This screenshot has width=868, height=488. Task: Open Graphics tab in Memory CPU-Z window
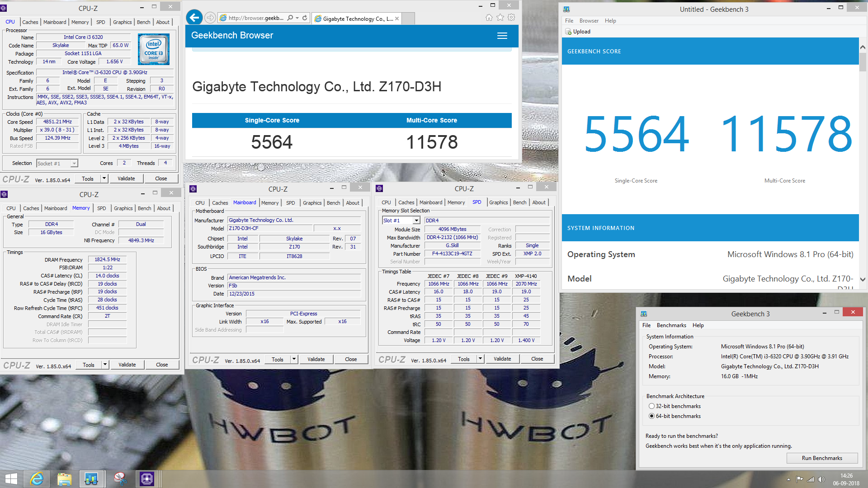click(123, 208)
